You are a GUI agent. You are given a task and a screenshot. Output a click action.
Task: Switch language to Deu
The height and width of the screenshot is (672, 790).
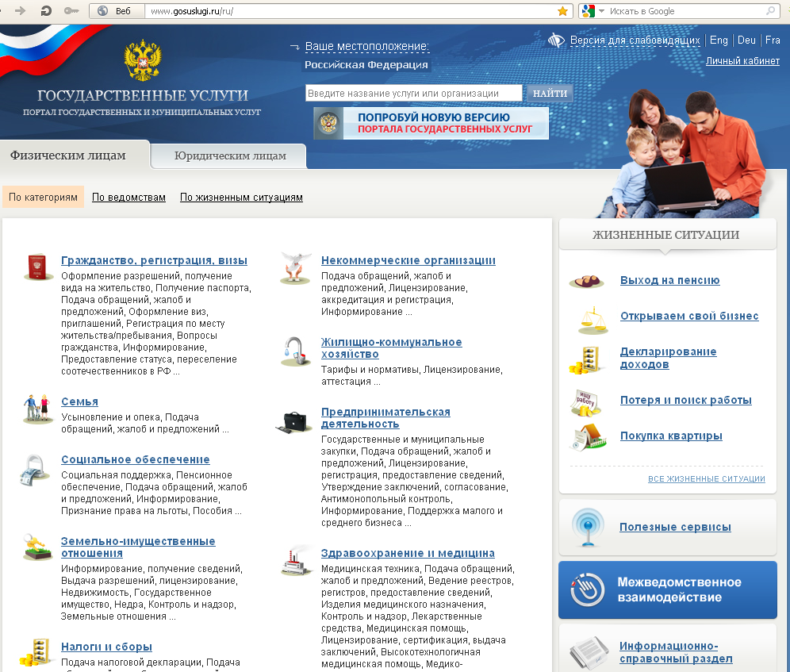746,40
